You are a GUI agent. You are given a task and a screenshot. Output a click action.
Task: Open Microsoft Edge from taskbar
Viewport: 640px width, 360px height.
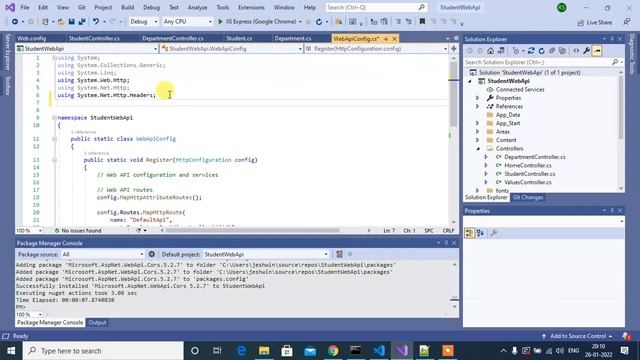tap(241, 351)
